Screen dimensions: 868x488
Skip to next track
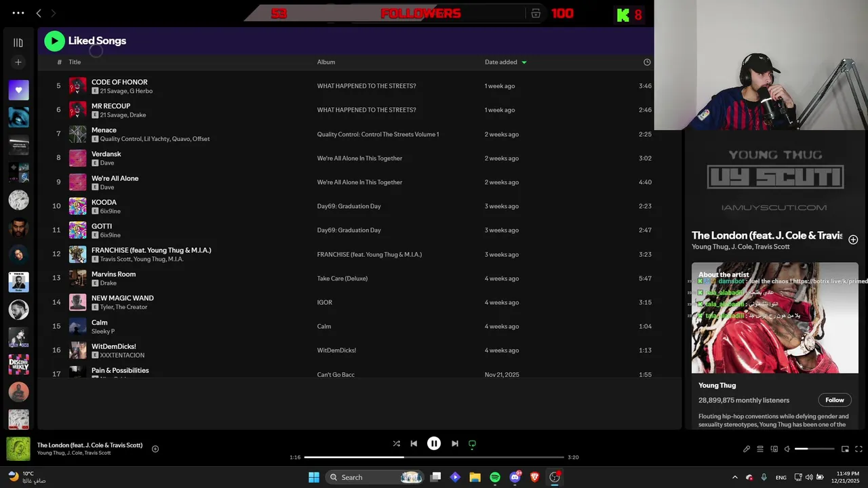(454, 444)
